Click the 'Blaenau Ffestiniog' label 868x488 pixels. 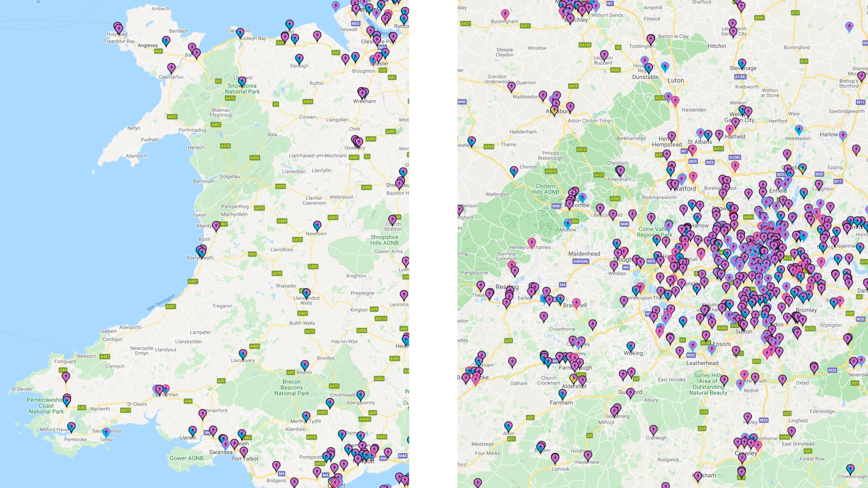221,112
